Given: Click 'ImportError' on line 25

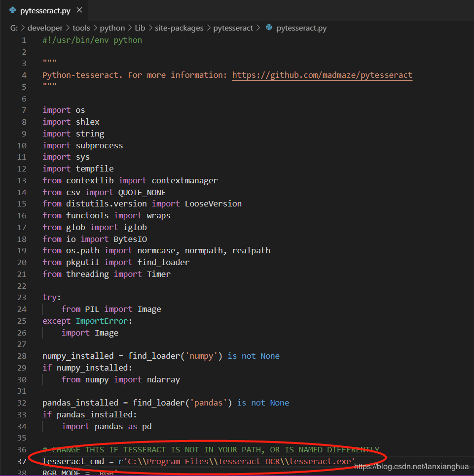Looking at the screenshot, I should (x=102, y=321).
